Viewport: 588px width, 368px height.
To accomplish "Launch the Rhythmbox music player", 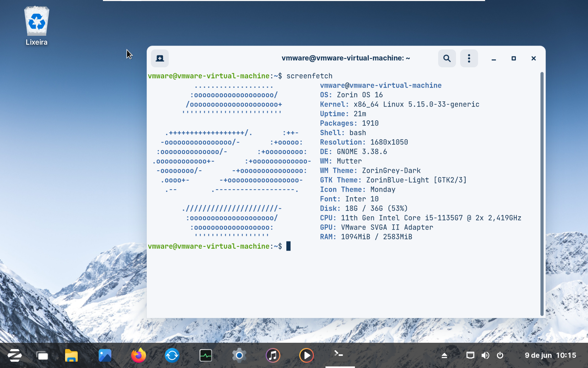I will 273,355.
